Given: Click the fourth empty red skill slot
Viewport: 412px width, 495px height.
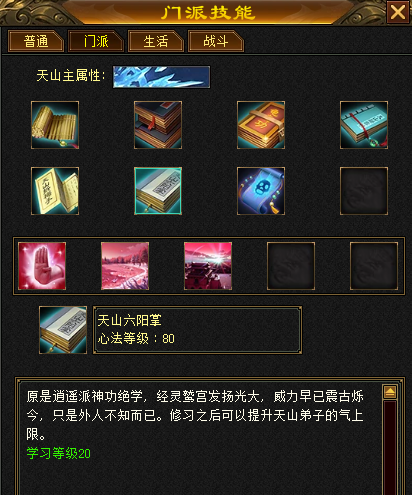Looking at the screenshot, I should 291,266.
